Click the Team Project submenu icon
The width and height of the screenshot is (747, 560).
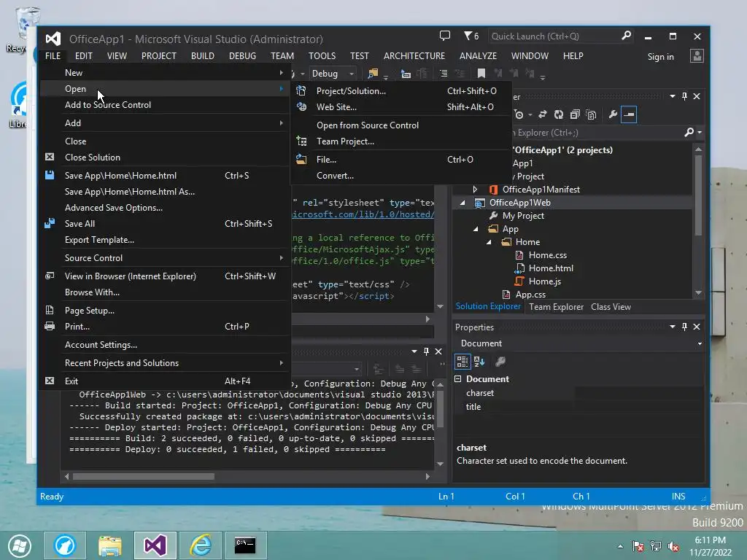301,141
